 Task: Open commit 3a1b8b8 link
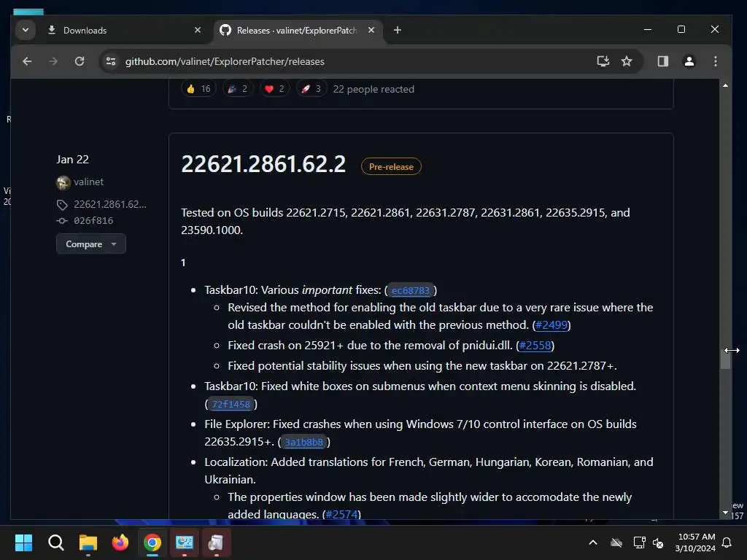pyautogui.click(x=304, y=442)
